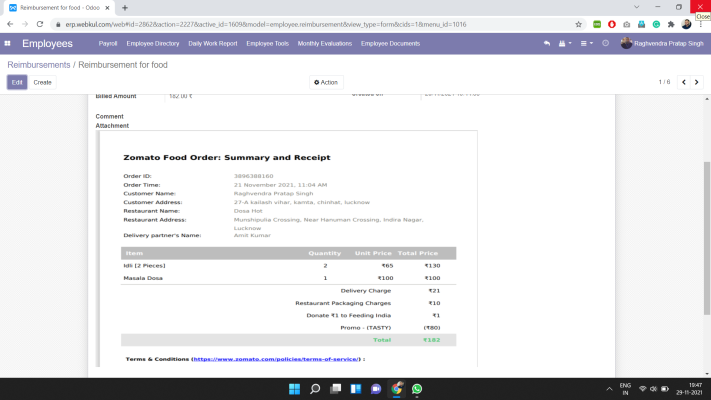Open the Employee Tools menu
Viewport: 711px width, 400px height.
(268, 44)
